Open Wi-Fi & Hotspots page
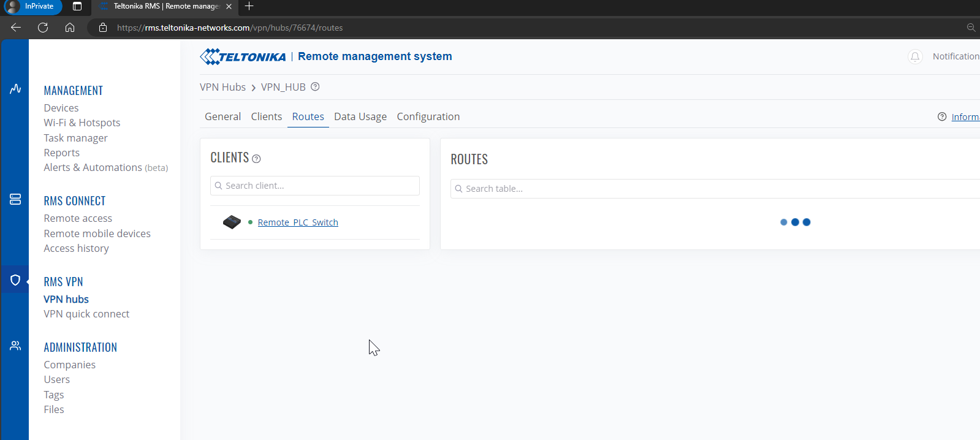This screenshot has width=980, height=440. [x=82, y=123]
